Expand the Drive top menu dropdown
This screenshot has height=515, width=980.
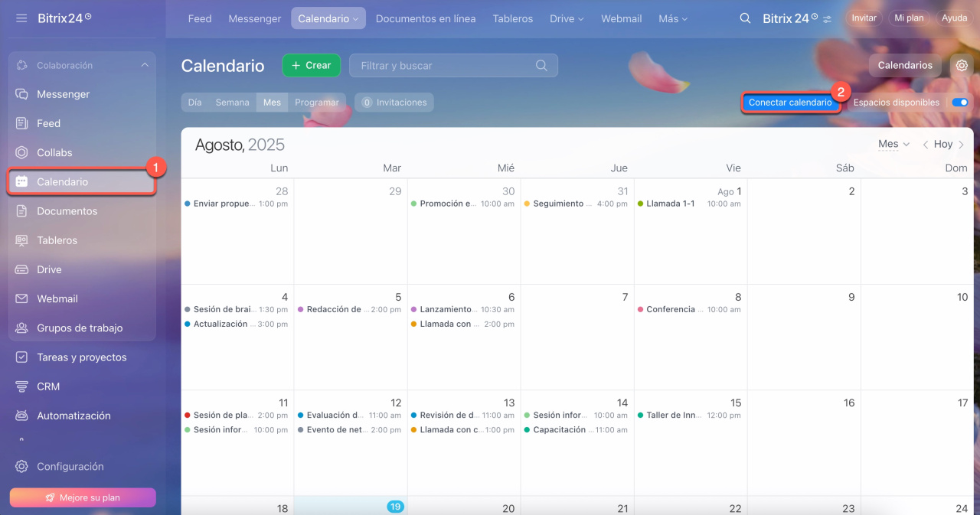(580, 19)
